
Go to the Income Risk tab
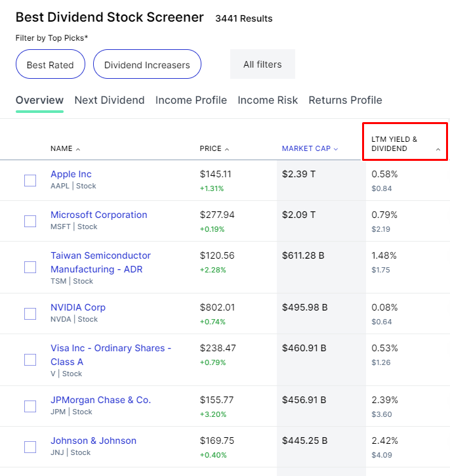pos(268,100)
